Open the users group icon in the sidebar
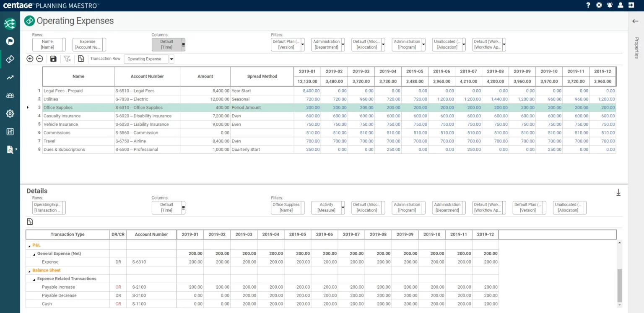This screenshot has height=313, width=644. pyautogui.click(x=10, y=95)
